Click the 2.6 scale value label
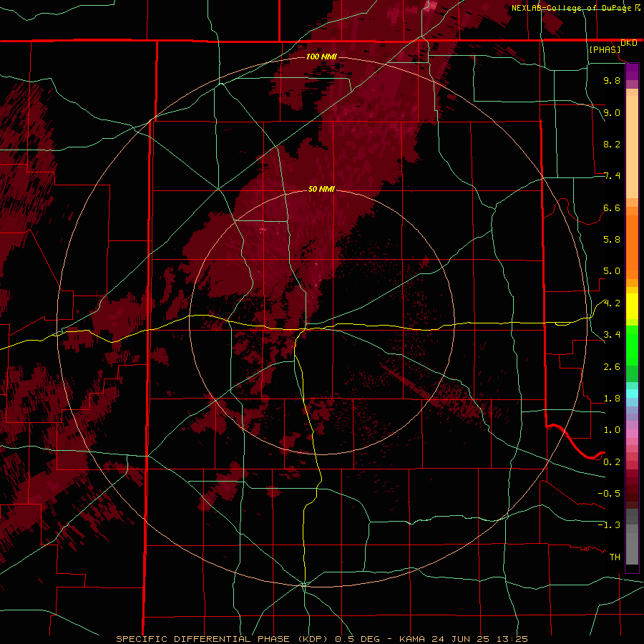Screen dimensions: 644x644 (x=612, y=367)
